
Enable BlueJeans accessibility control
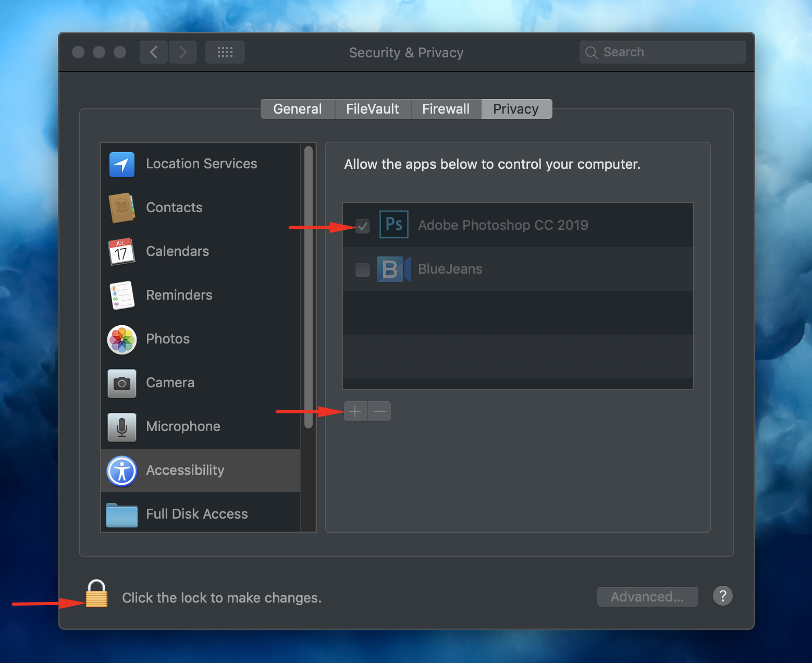coord(362,269)
